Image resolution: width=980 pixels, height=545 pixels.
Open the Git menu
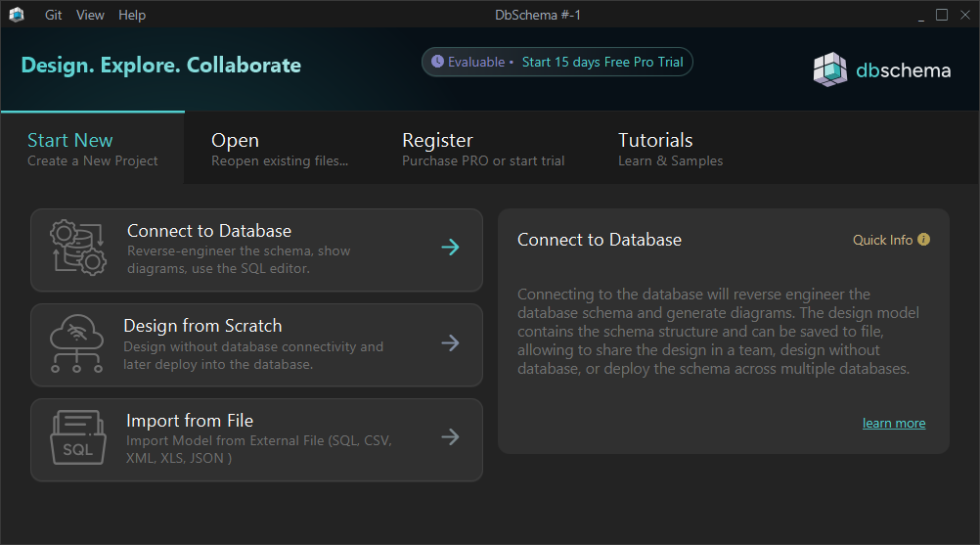(x=55, y=15)
